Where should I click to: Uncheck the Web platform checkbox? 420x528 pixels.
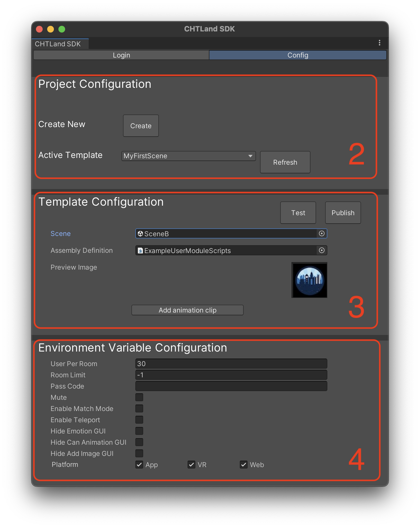[x=244, y=465]
